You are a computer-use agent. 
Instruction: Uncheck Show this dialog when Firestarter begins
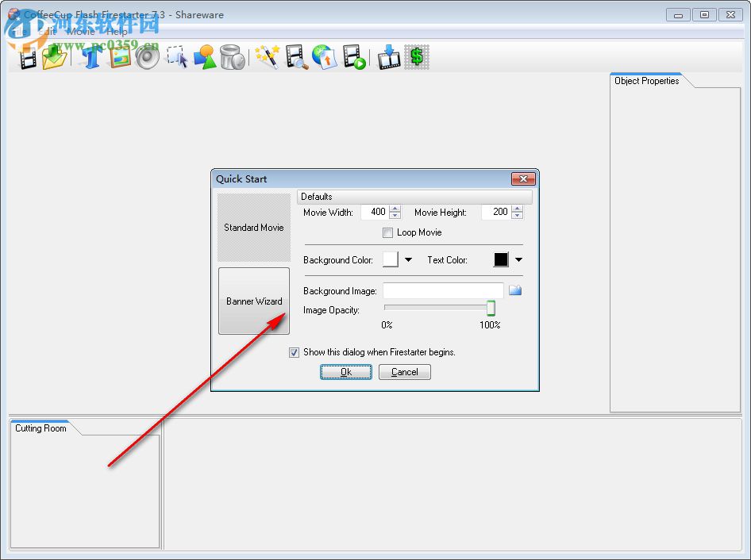click(x=294, y=353)
